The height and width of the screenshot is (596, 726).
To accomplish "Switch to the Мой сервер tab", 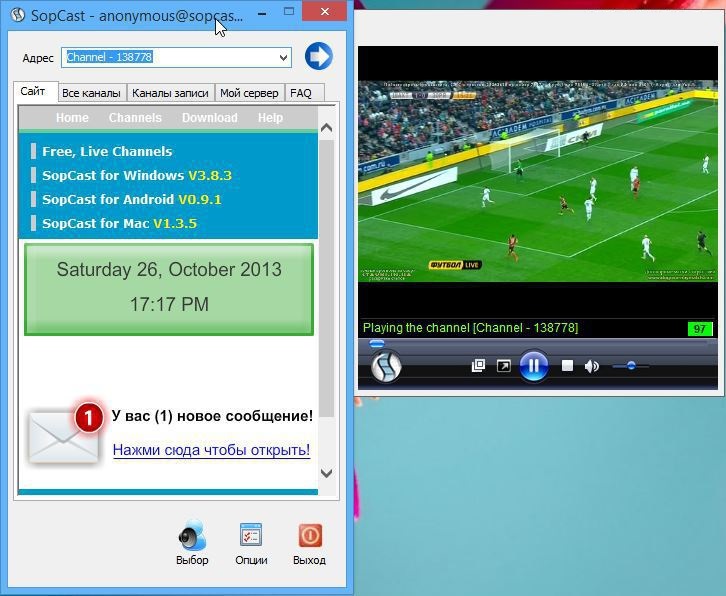I will (249, 93).
